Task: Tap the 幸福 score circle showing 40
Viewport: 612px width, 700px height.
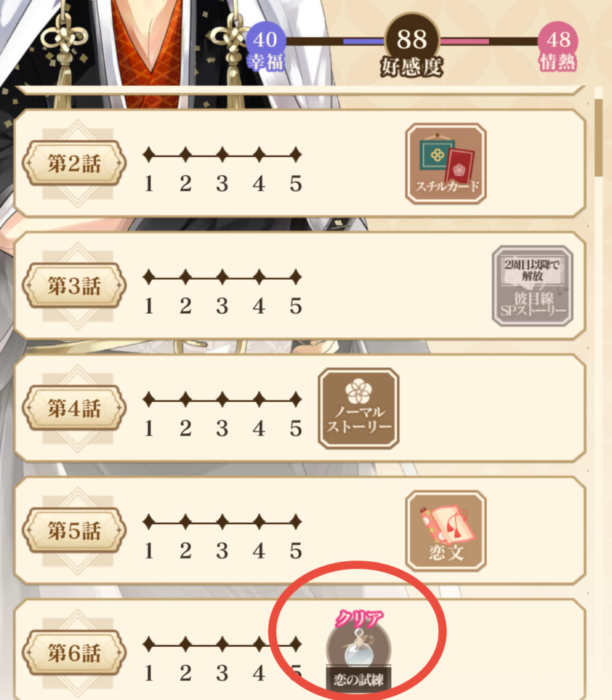Action: [265, 46]
